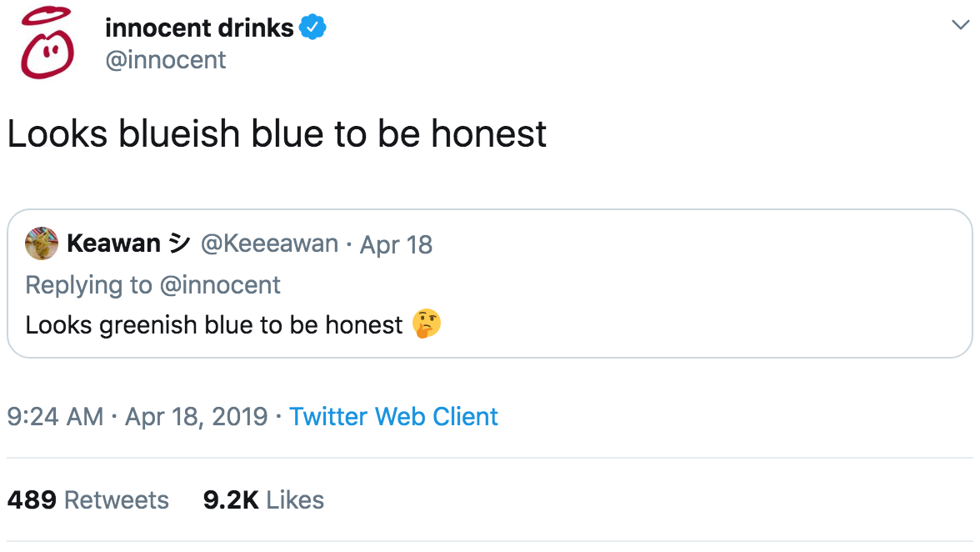
Task: View the 9.2K Likes list
Action: pyautogui.click(x=263, y=500)
